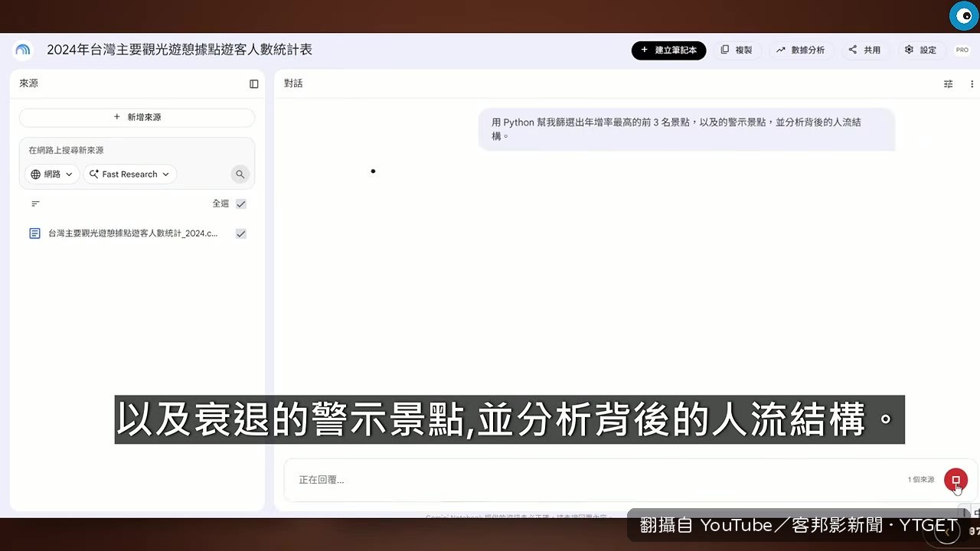Click the PRO badge
The image size is (980, 551).
(962, 50)
